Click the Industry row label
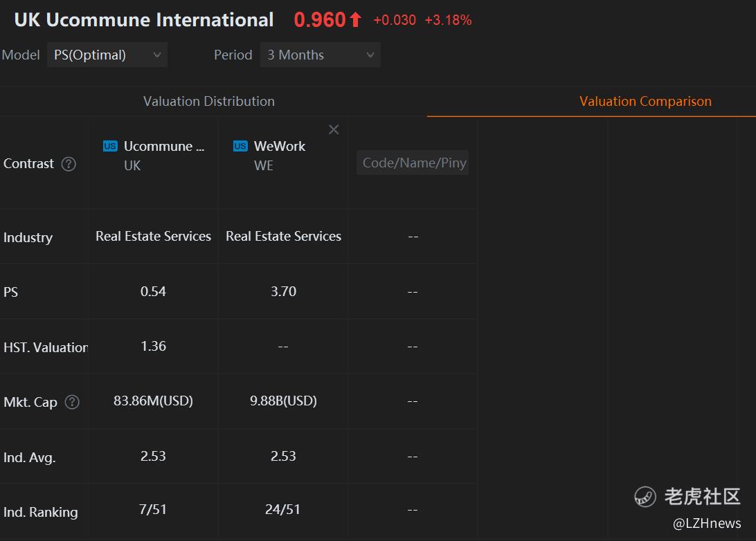Image resolution: width=756 pixels, height=541 pixels. [28, 237]
